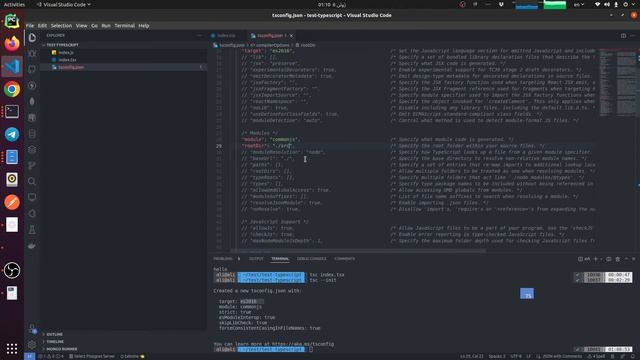The width and height of the screenshot is (640, 360).
Task: Open the Help menu
Action: [144, 26]
